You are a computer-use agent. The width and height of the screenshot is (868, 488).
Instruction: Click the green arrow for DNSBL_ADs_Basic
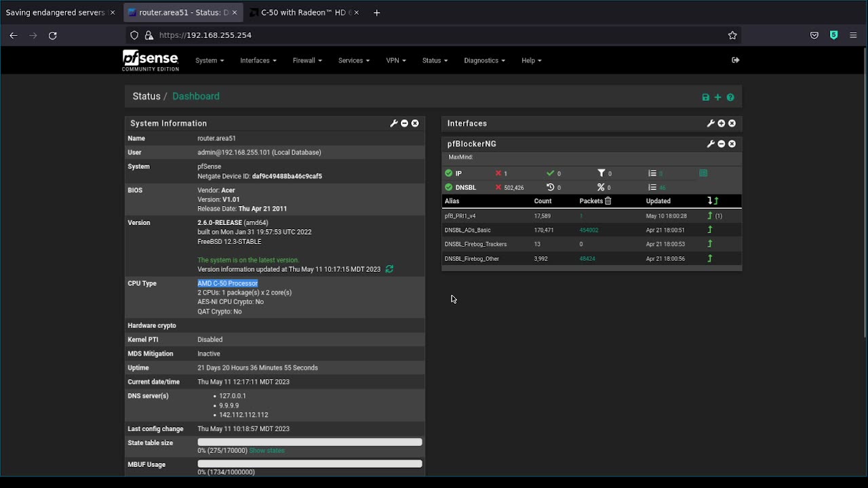coord(710,230)
